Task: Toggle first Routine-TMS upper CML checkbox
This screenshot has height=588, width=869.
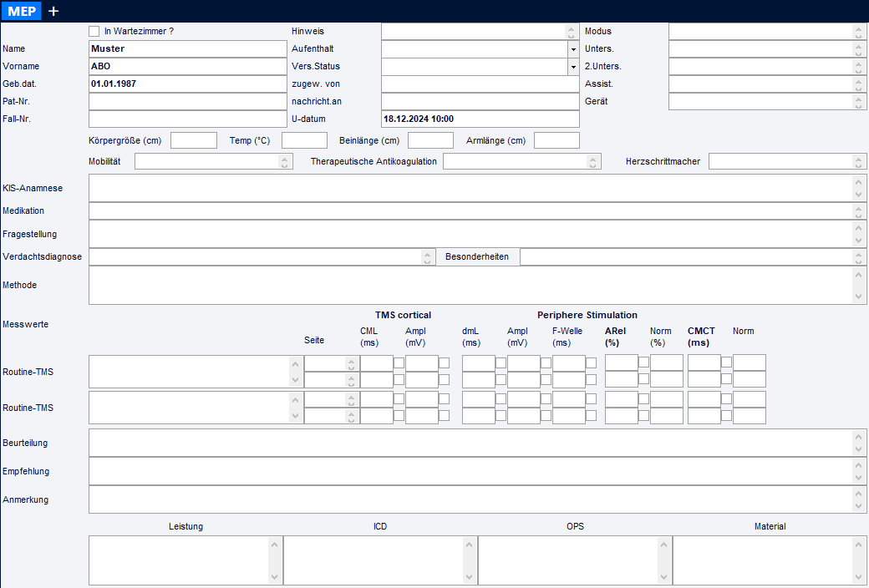Action: pos(399,363)
